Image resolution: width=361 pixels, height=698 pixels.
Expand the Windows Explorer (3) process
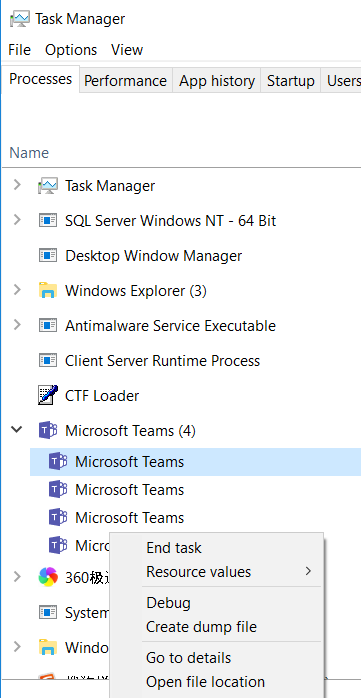coord(17,290)
